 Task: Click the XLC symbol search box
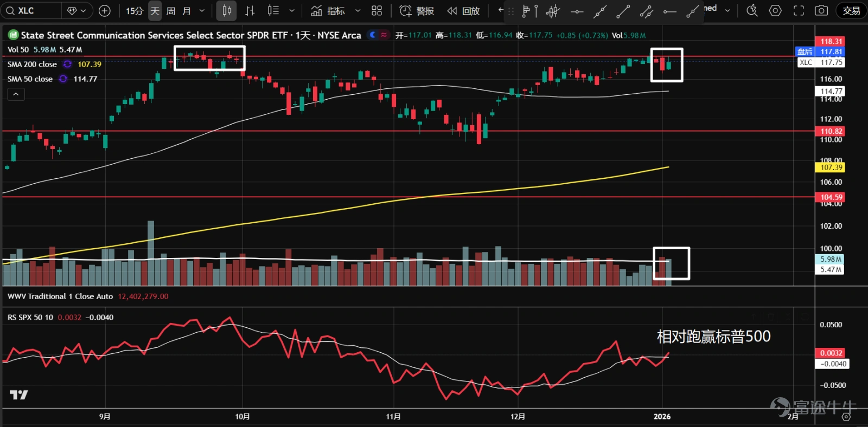click(30, 10)
